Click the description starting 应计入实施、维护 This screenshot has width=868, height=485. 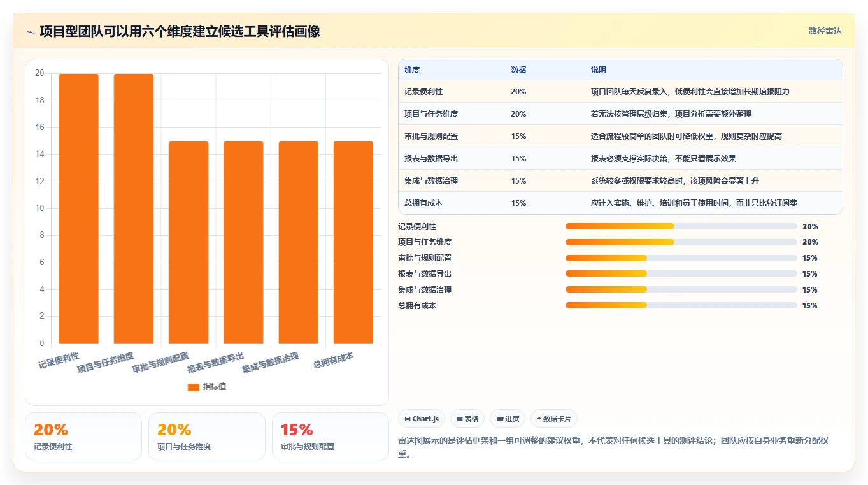694,203
